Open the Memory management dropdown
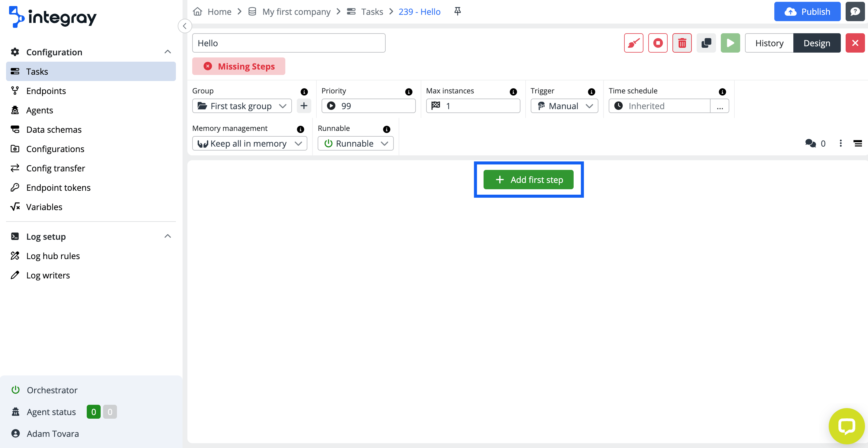 click(249, 143)
